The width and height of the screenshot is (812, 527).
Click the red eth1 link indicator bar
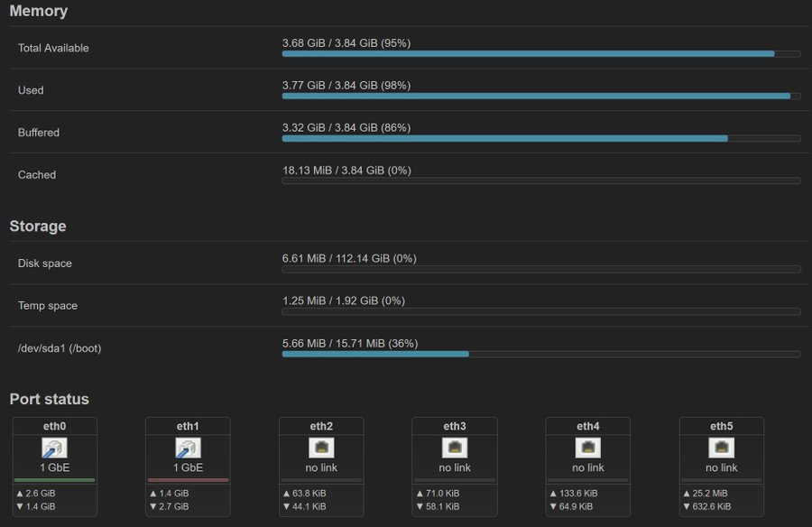(188, 480)
